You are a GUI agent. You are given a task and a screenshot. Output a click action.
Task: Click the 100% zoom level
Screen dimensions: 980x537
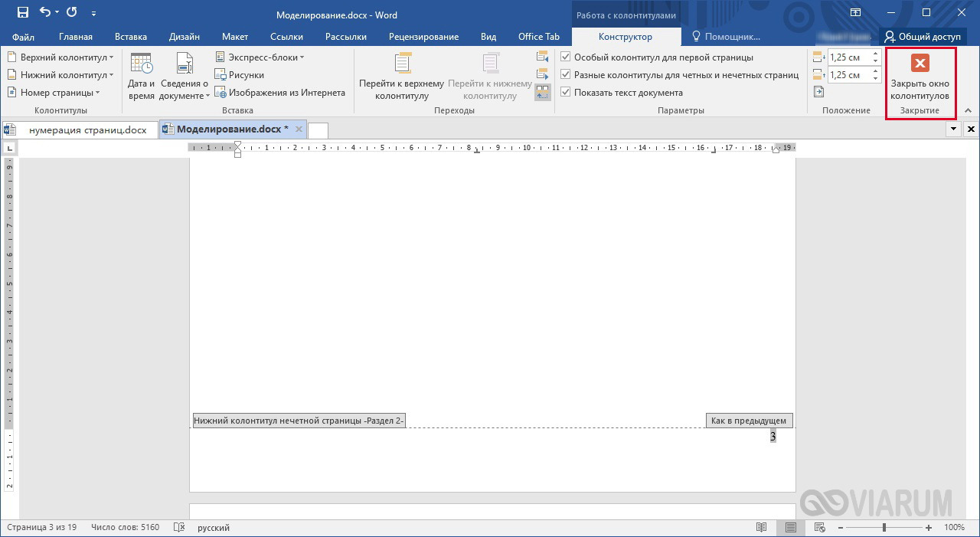(954, 528)
